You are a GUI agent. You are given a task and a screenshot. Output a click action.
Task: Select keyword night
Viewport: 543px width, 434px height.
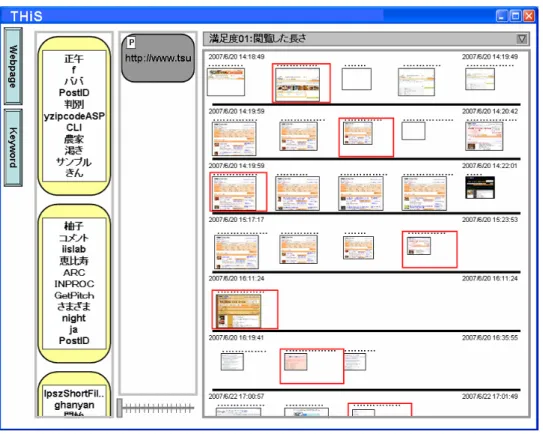(74, 318)
